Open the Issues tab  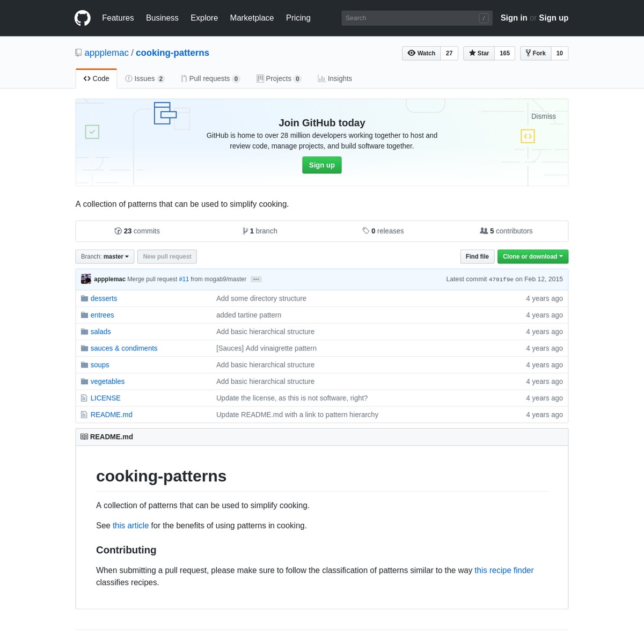(145, 78)
